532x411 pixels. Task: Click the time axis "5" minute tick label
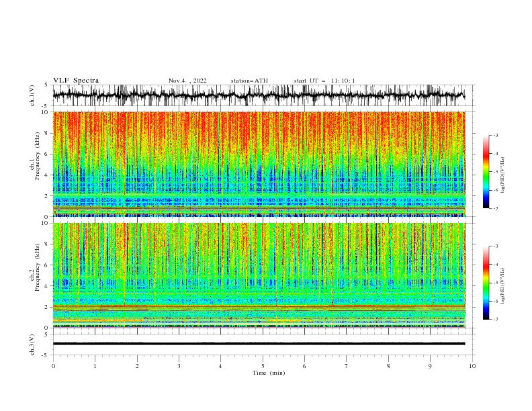click(263, 366)
